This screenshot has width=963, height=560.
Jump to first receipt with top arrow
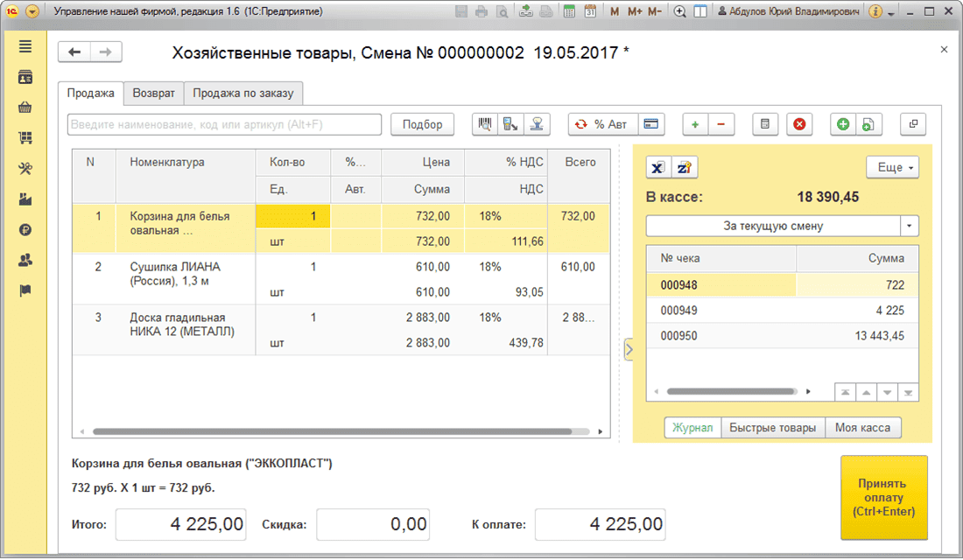tap(845, 392)
